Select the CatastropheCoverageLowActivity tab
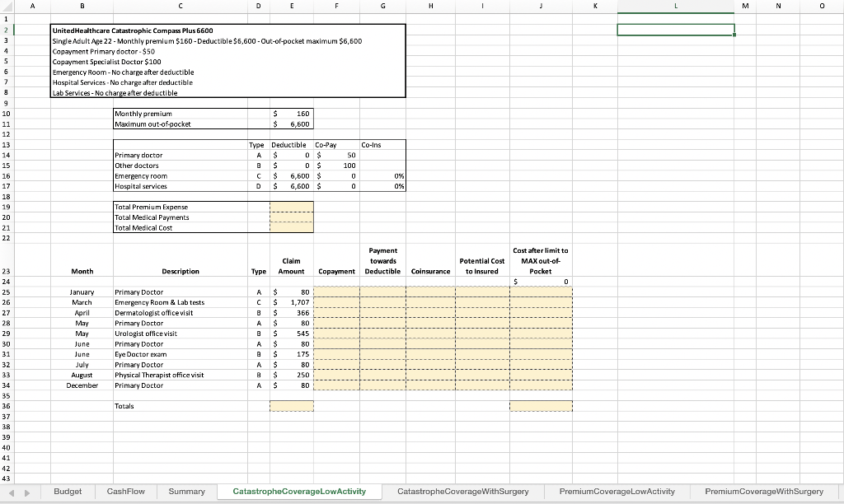The width and height of the screenshot is (844, 504). coord(299,492)
